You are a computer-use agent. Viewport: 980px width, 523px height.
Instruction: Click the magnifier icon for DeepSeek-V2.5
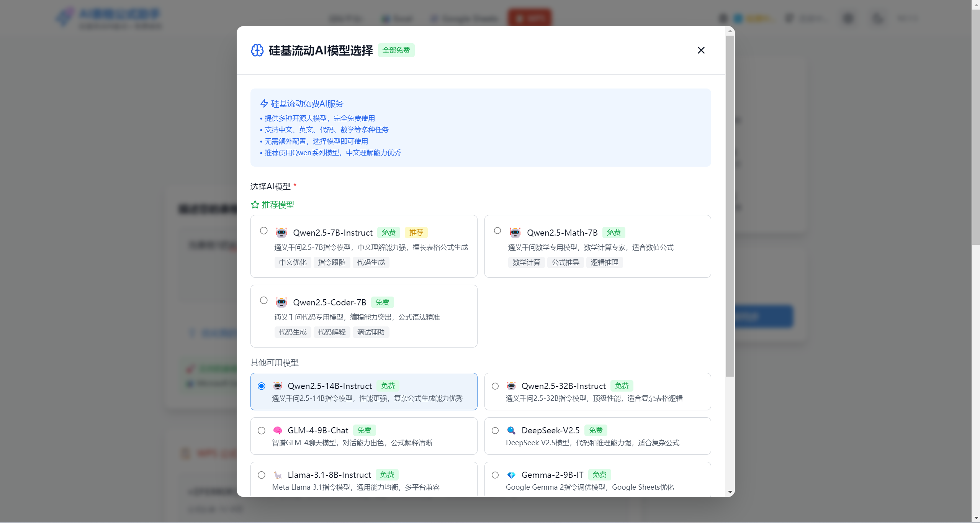tap(511, 430)
